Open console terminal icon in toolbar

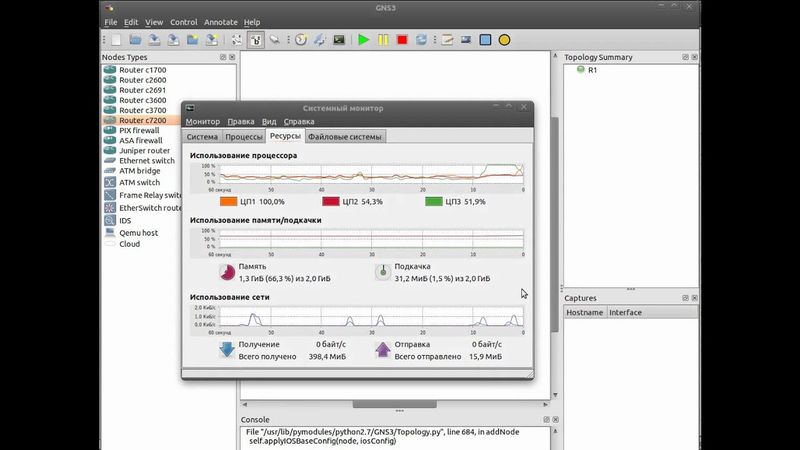(x=339, y=40)
